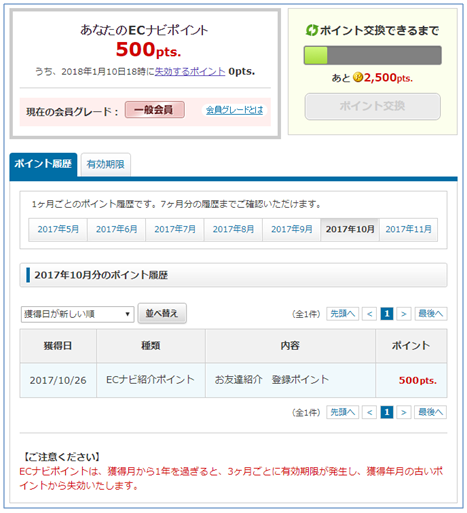Select the 2017年5月 month tab
This screenshot has width=467, height=513.
point(58,229)
